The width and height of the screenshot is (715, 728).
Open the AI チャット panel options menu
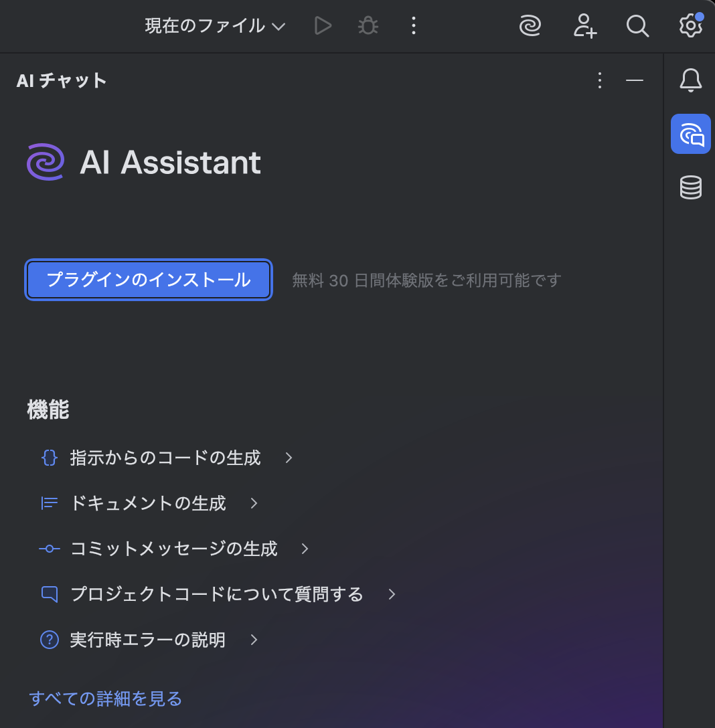click(600, 80)
